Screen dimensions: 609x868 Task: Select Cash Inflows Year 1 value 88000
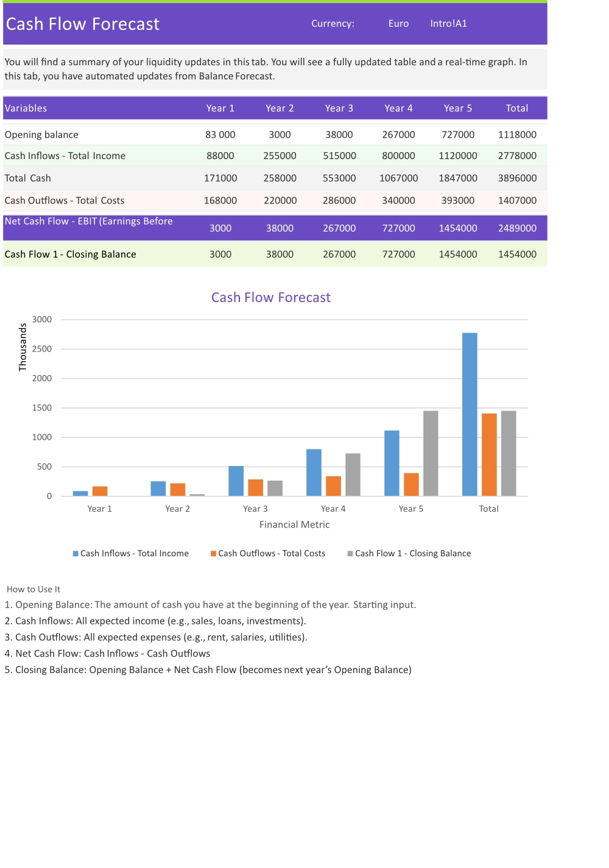coord(220,156)
